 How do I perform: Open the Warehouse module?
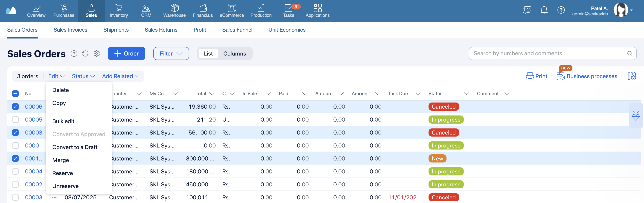(x=174, y=11)
